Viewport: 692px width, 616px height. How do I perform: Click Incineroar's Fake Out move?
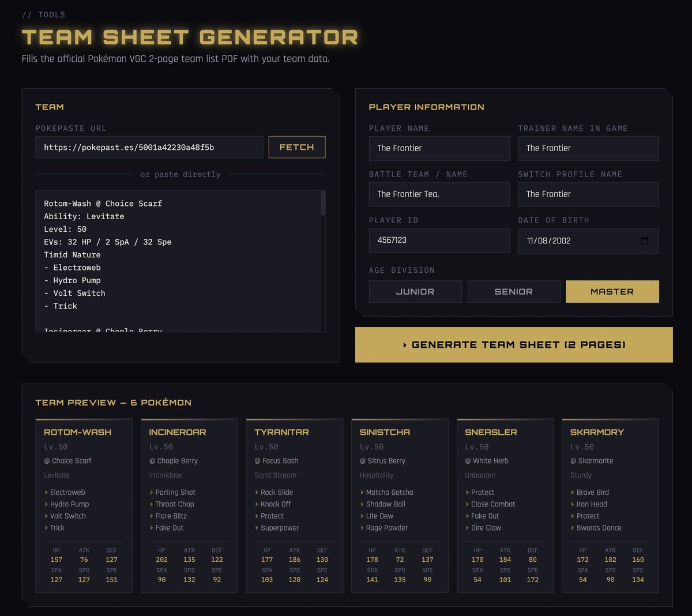[170, 528]
